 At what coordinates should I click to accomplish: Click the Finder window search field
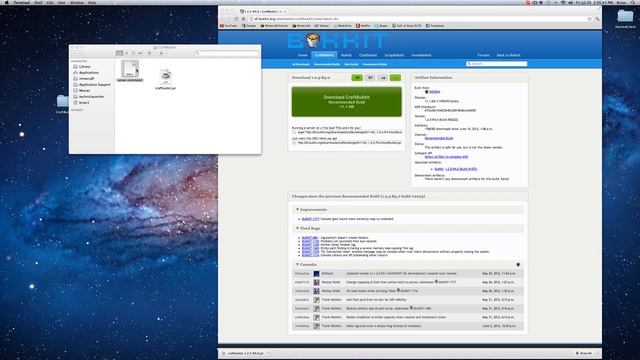[227, 53]
